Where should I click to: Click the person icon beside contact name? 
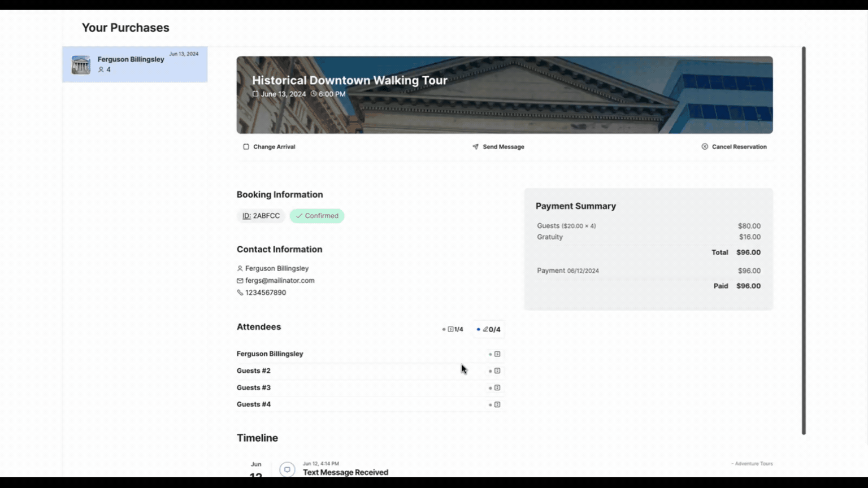point(240,269)
